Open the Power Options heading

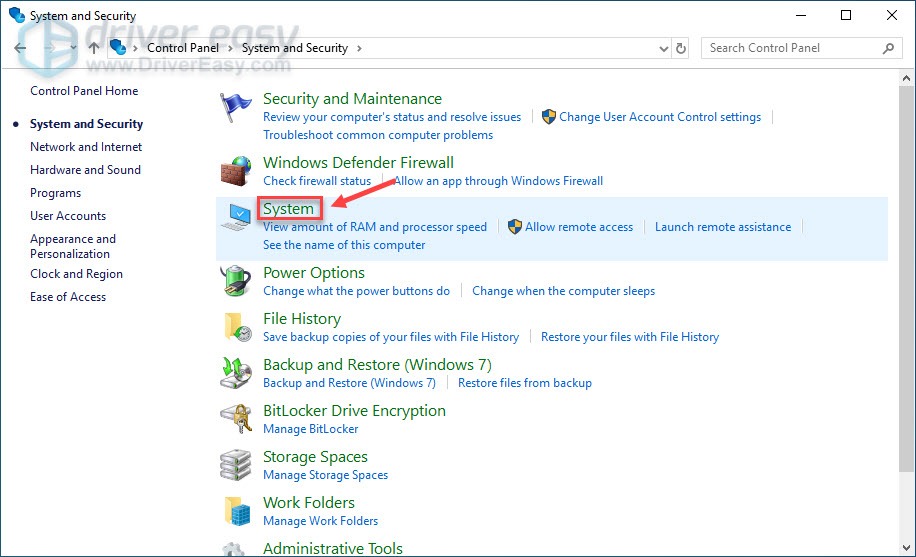coord(314,273)
